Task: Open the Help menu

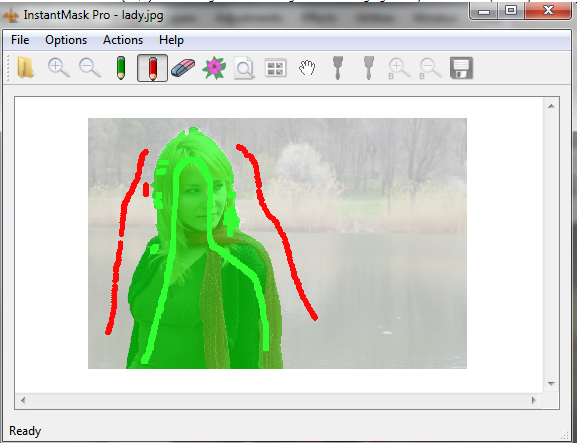Action: 171,40
